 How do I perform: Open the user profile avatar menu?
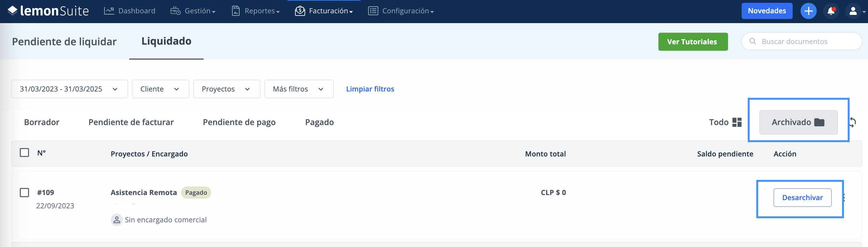pos(853,11)
